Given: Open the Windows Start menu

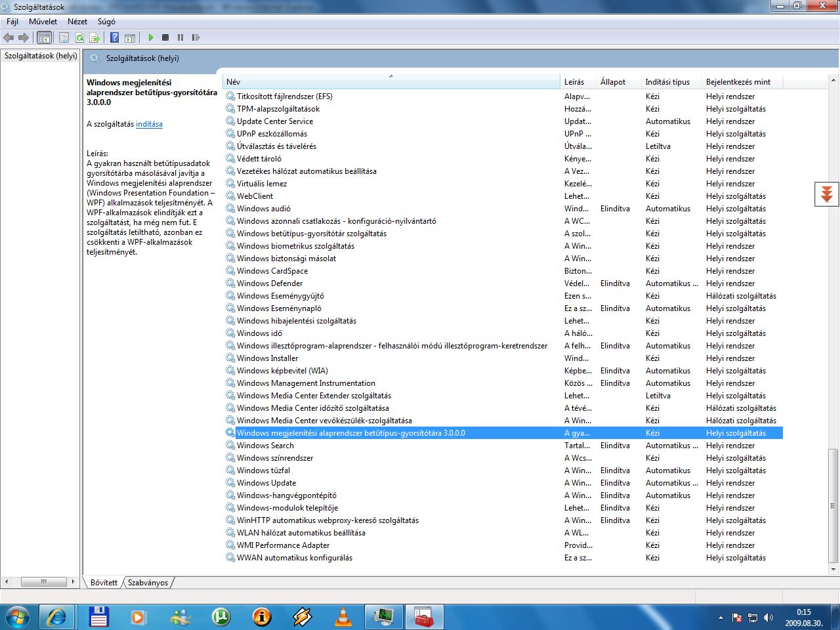Looking at the screenshot, I should point(17,617).
